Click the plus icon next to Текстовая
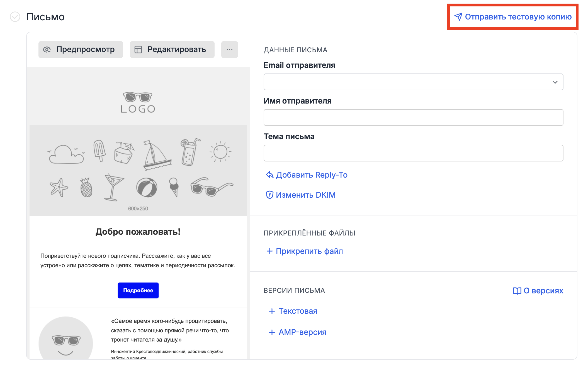Screen dimensions: 588x368 tap(272, 311)
